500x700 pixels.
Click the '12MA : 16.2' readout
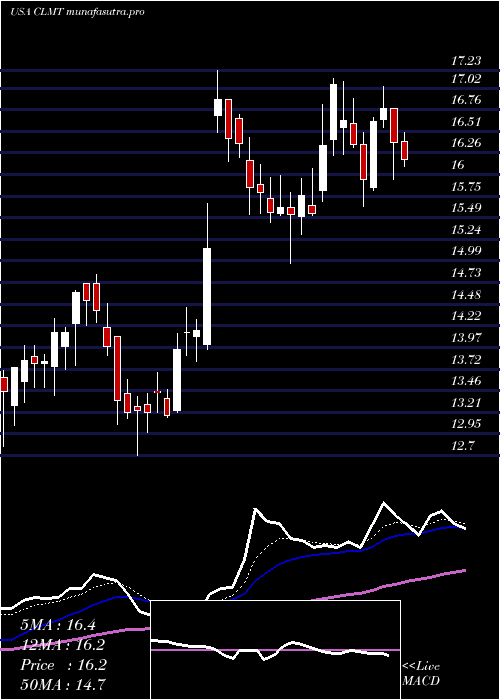63,645
